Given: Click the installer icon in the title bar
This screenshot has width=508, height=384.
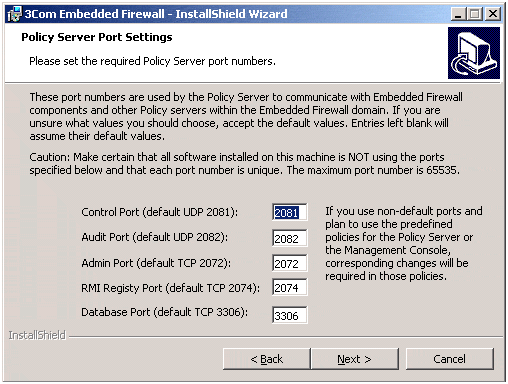Looking at the screenshot, I should click(x=14, y=14).
